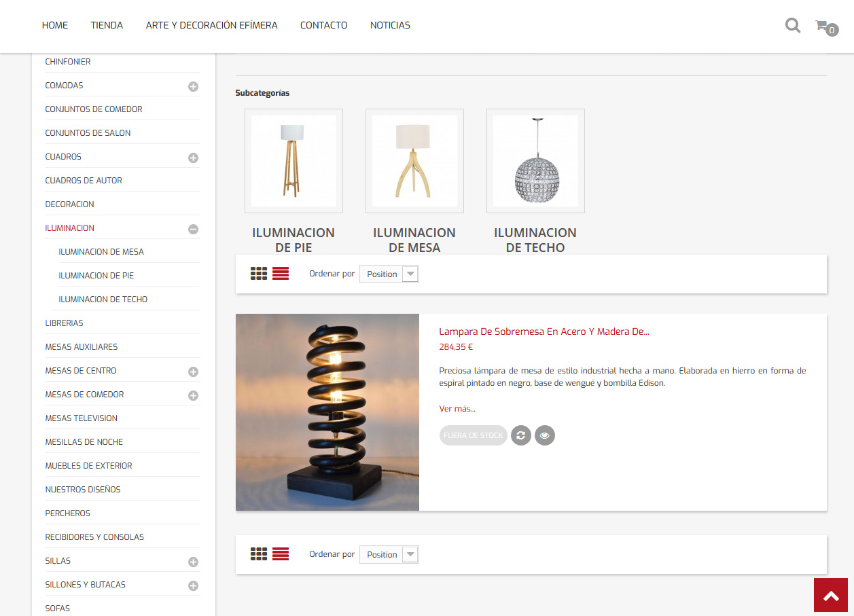Open COMODAS category link in sidebar
854x616 pixels.
pos(64,86)
